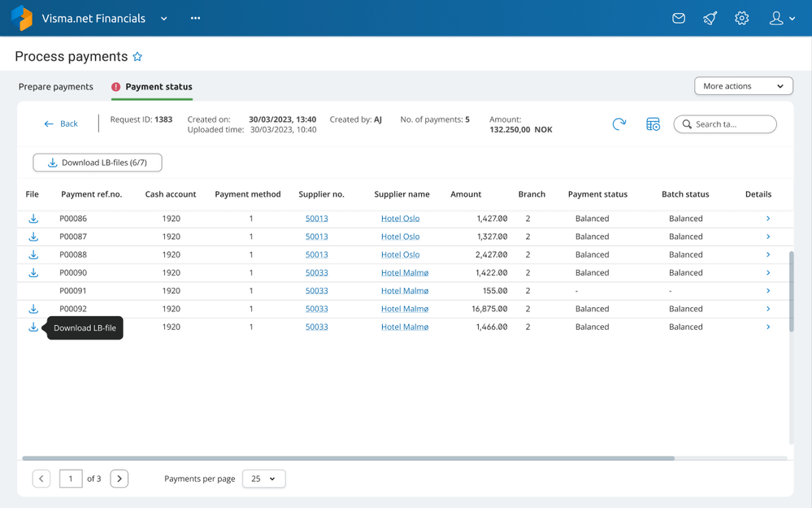The width and height of the screenshot is (812, 508).
Task: Expand details chevron for P00092
Action: 768,309
